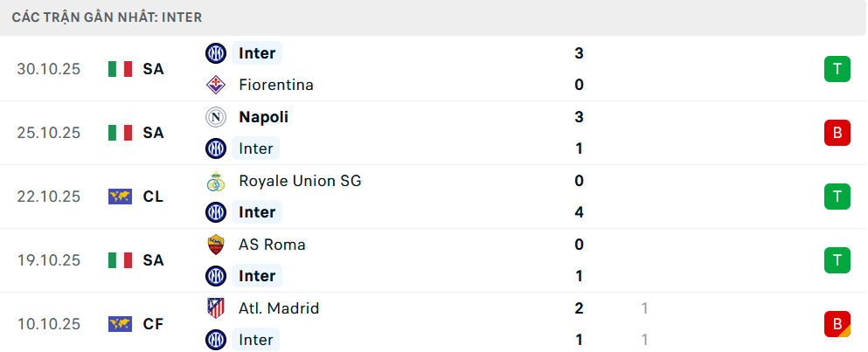Click the Italy flag on 30.10.25 row
868x352 pixels.
click(120, 69)
